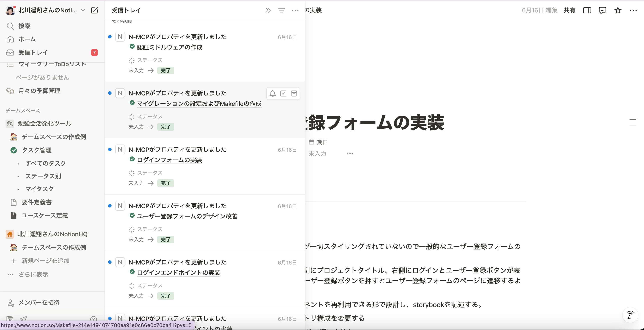Click the ウィークリーToDoリスト sidebar item

point(52,64)
